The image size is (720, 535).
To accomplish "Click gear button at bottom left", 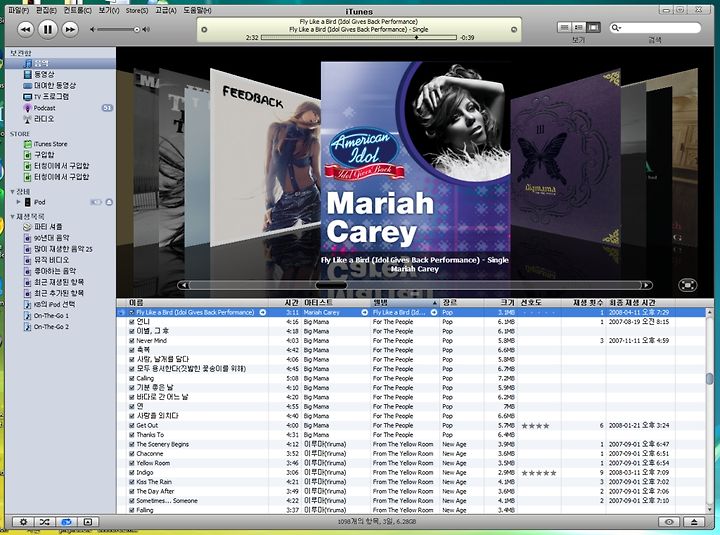I will pos(23,522).
